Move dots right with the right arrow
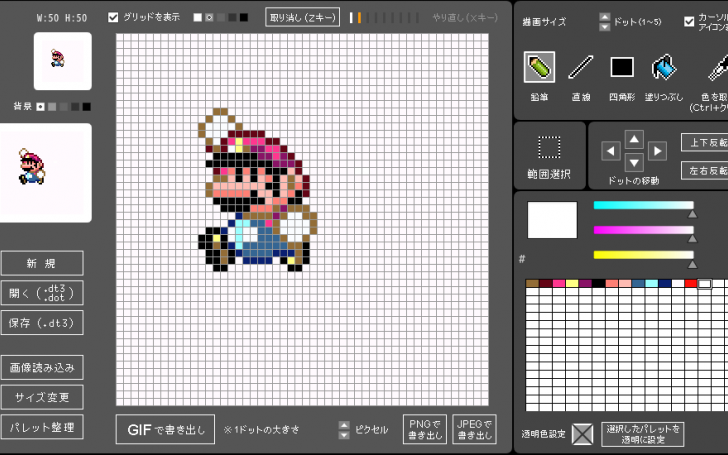The image size is (728, 455). [657, 151]
